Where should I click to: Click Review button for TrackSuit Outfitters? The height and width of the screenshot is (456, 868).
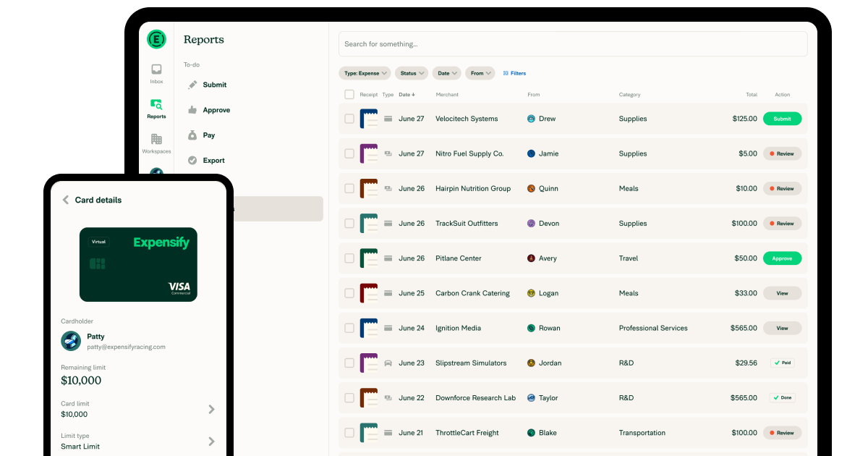click(783, 224)
